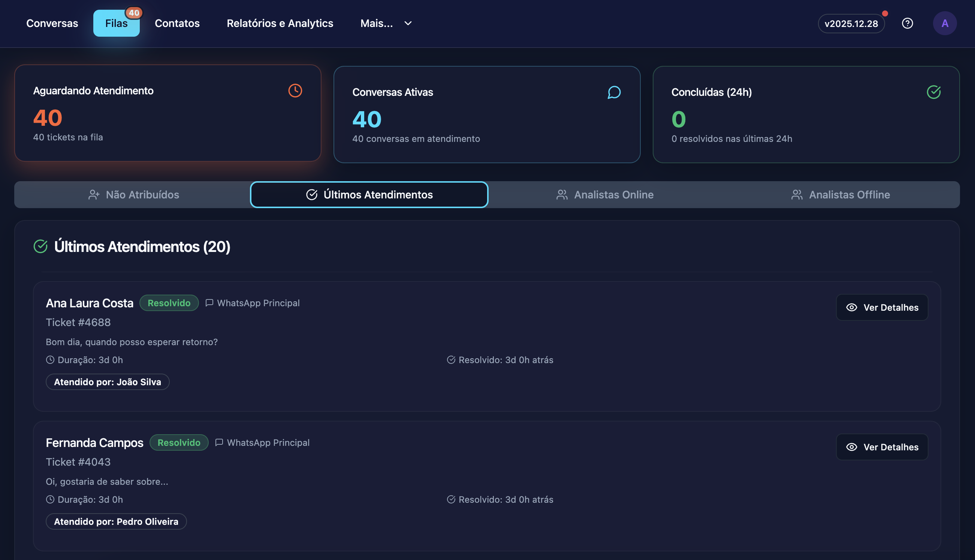Expand the Mais... dropdown menu
Viewport: 975px width, 560px height.
point(377,24)
